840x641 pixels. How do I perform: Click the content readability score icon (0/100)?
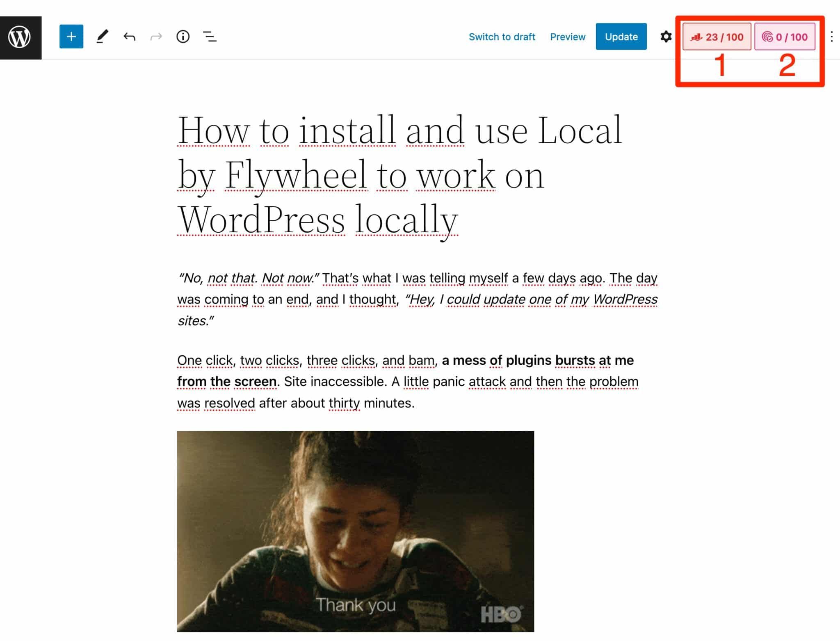pos(784,37)
